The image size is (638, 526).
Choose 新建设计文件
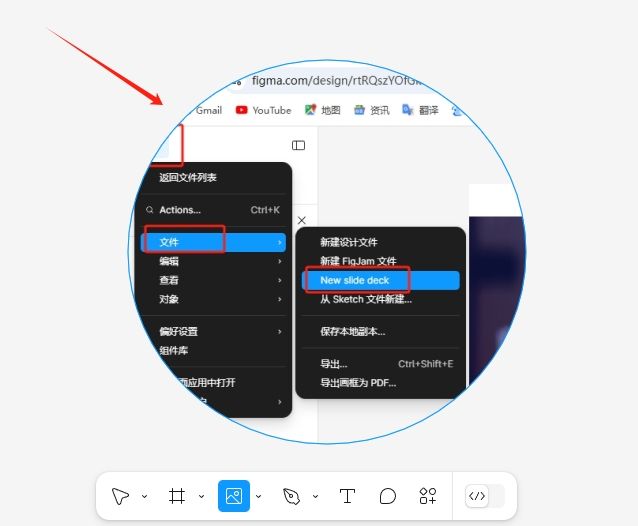coord(349,242)
